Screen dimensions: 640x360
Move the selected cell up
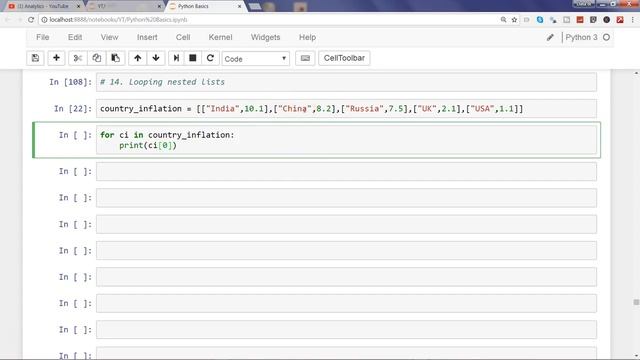click(138, 58)
